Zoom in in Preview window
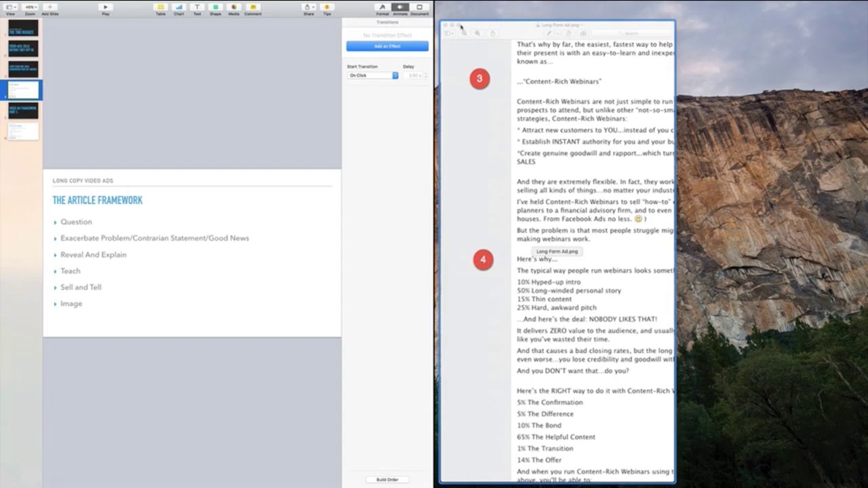 pyautogui.click(x=477, y=33)
